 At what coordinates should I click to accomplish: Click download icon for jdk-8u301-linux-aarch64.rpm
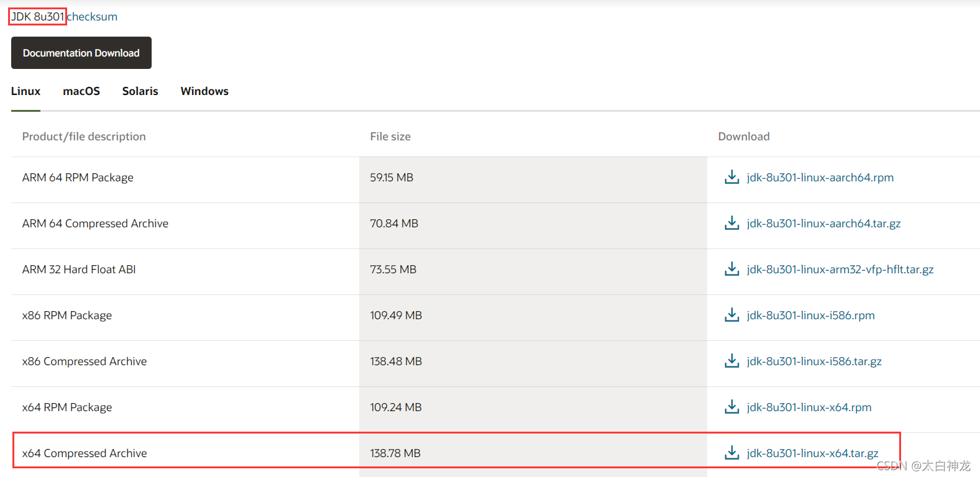732,177
